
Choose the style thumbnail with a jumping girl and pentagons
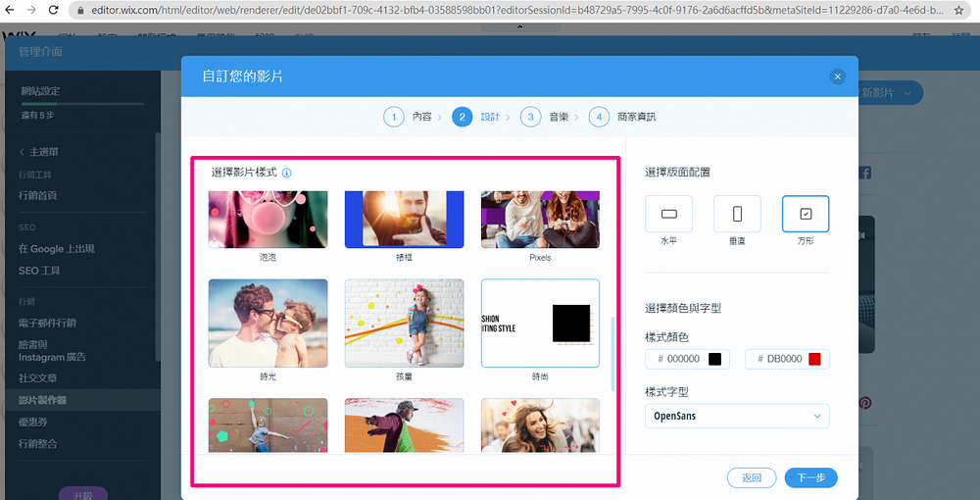(269, 425)
